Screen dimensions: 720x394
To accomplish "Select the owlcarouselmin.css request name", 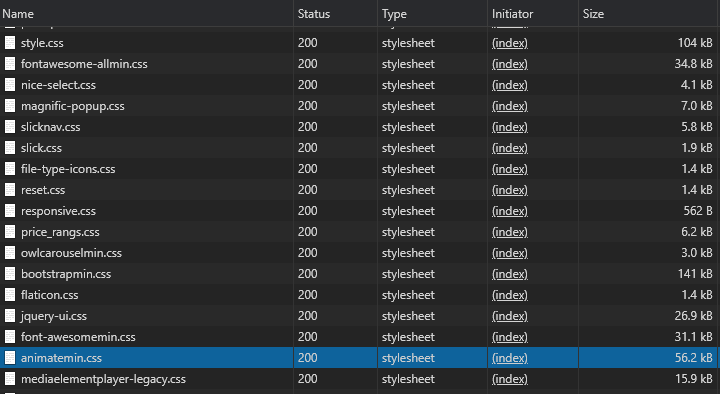I will coord(71,253).
